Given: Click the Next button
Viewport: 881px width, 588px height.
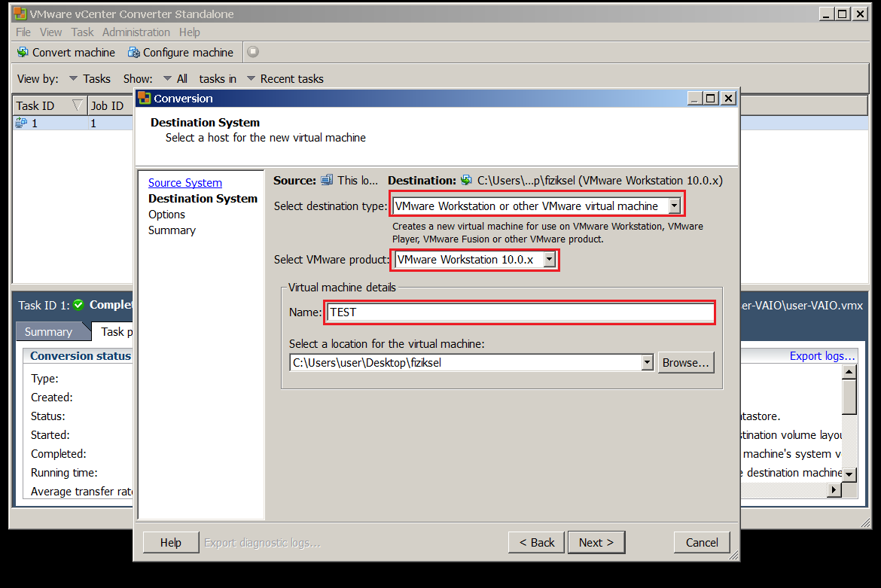Looking at the screenshot, I should [596, 542].
